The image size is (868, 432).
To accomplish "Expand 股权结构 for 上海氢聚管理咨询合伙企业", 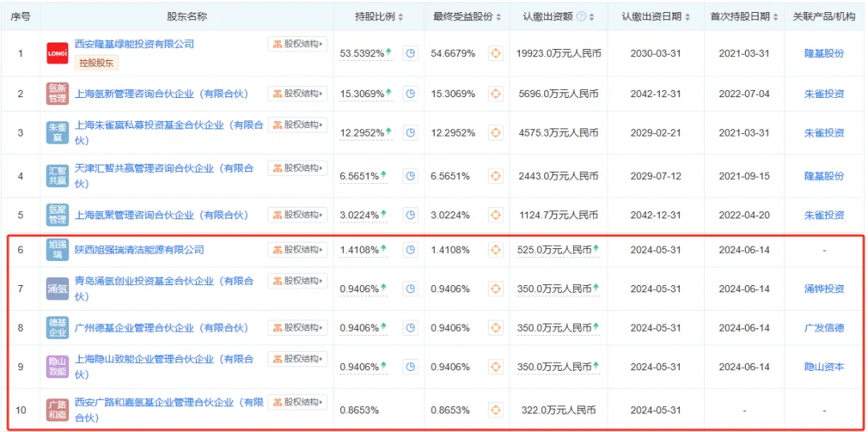I will pyautogui.click(x=297, y=214).
